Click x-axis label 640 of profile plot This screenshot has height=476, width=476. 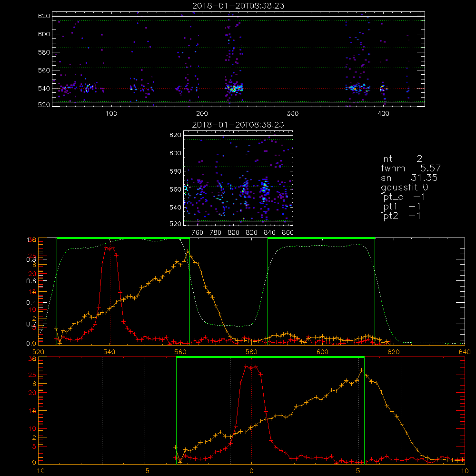click(x=465, y=352)
